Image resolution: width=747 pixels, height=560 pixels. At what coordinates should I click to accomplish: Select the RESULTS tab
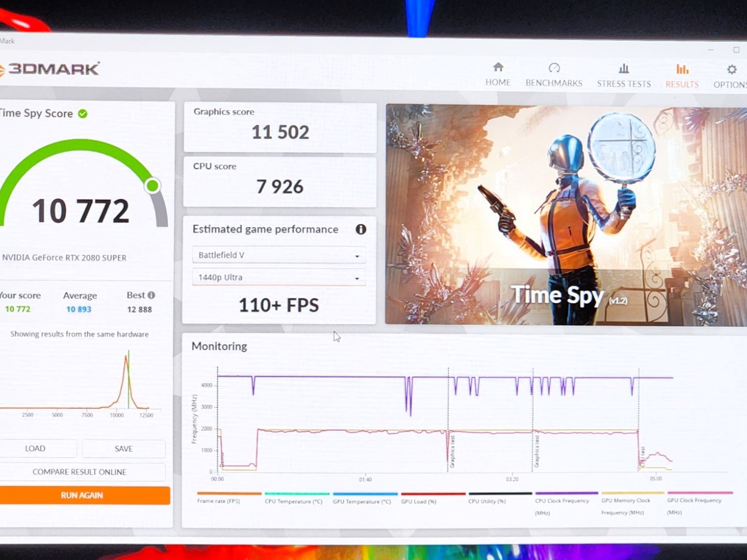point(682,76)
